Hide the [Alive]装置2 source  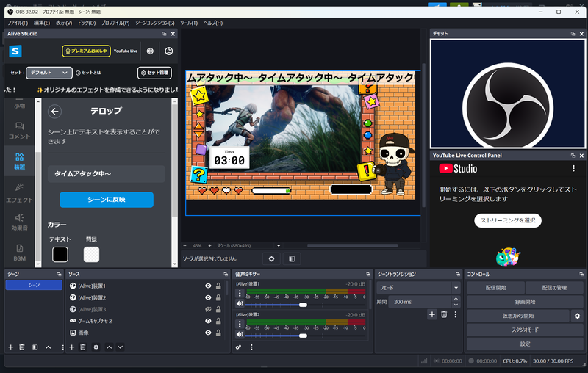coord(208,297)
